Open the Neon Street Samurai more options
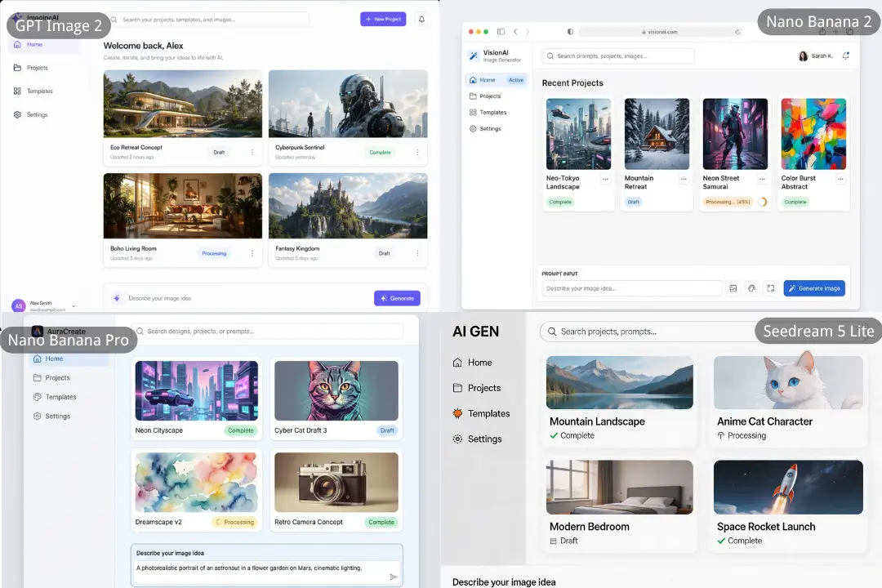The width and height of the screenshot is (882, 588). 762,180
